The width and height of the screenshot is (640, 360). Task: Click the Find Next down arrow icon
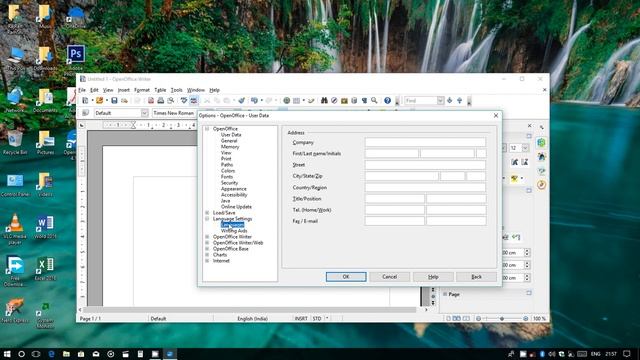pos(450,100)
